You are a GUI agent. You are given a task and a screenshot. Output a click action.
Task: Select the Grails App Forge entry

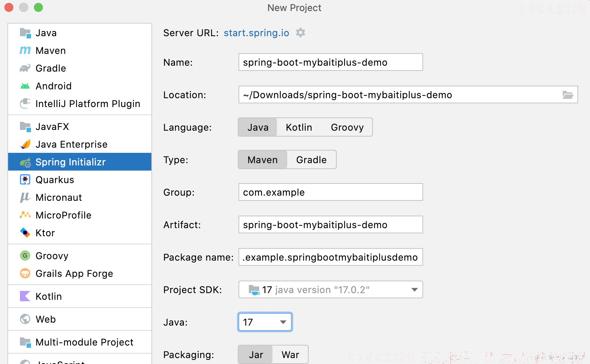(80, 274)
